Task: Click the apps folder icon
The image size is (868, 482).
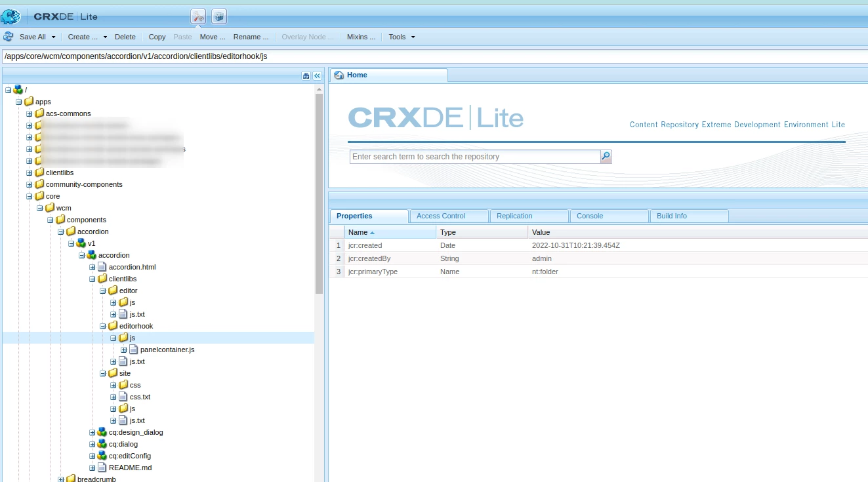Action: [29, 102]
